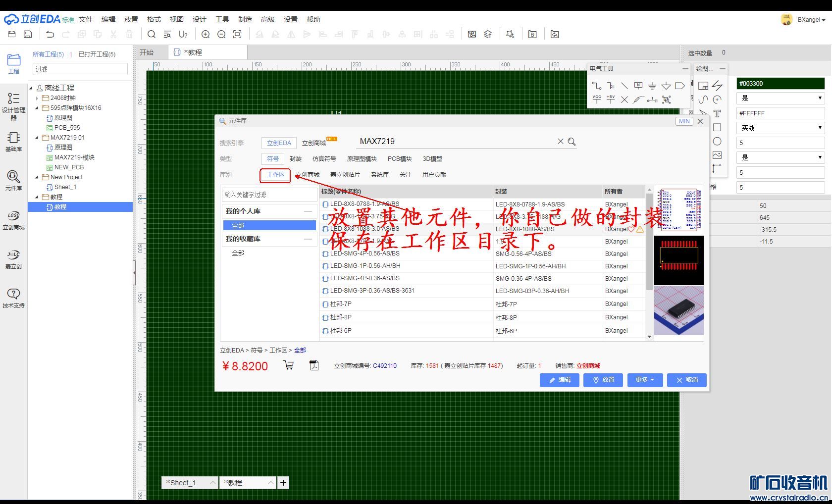Click the 放置 place button
The height and width of the screenshot is (504, 832).
coord(603,380)
